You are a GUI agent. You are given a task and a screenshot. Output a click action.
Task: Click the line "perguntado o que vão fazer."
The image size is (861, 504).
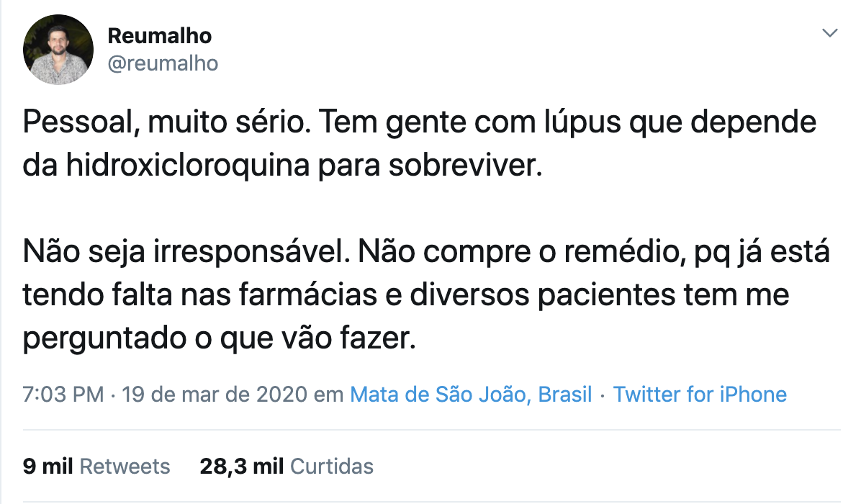click(219, 338)
